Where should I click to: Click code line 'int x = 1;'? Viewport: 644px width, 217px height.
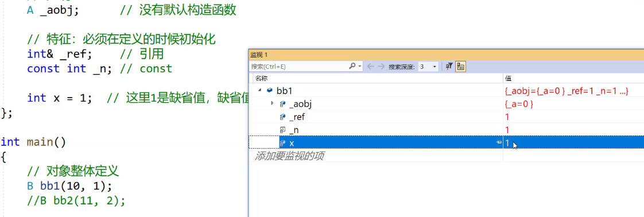[60, 98]
